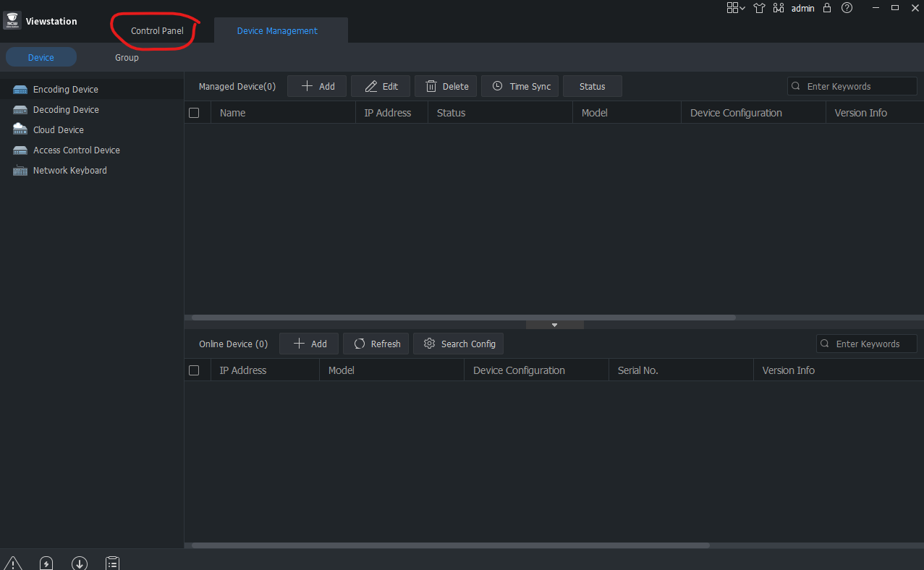
Task: Select the Device sub-tab
Action: coord(41,57)
